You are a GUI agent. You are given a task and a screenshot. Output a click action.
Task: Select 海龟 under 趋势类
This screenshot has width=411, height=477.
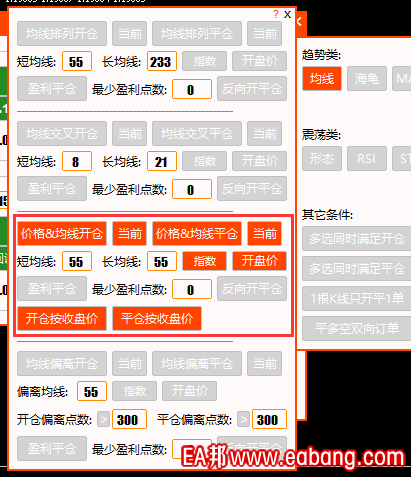[367, 79]
